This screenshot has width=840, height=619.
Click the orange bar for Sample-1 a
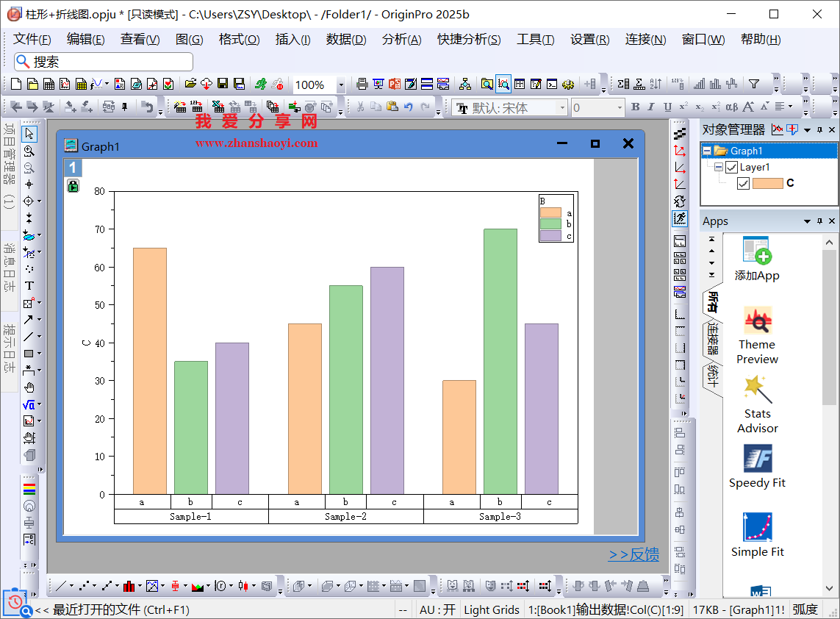(x=149, y=371)
